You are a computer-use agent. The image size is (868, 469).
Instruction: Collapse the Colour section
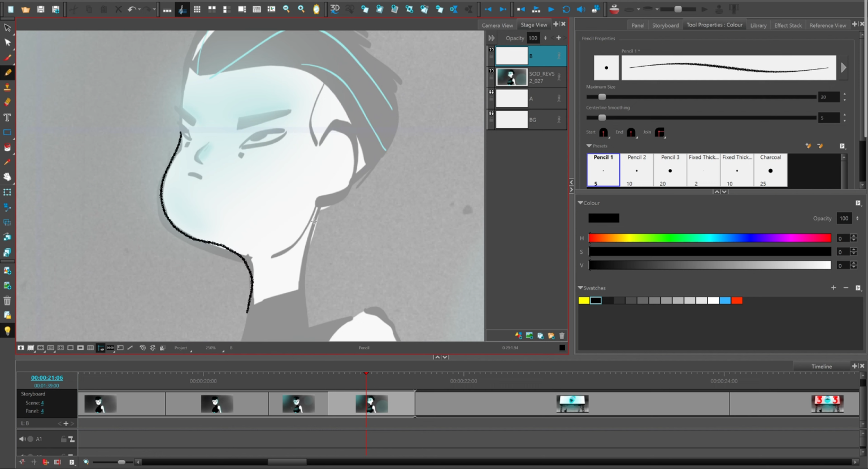[x=581, y=202]
